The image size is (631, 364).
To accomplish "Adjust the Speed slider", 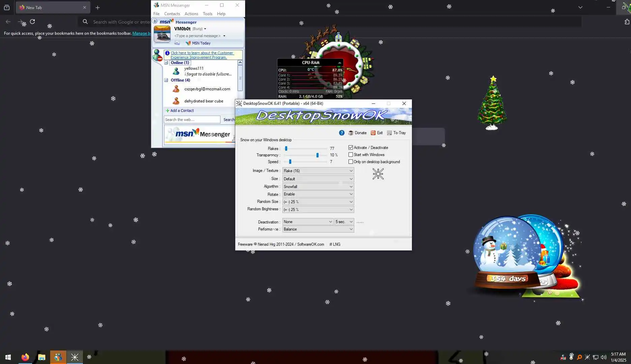I will [x=305, y=162].
